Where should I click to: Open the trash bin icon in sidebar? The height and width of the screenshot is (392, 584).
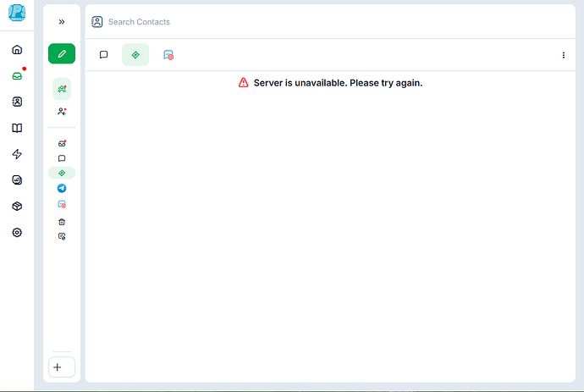pyautogui.click(x=62, y=222)
